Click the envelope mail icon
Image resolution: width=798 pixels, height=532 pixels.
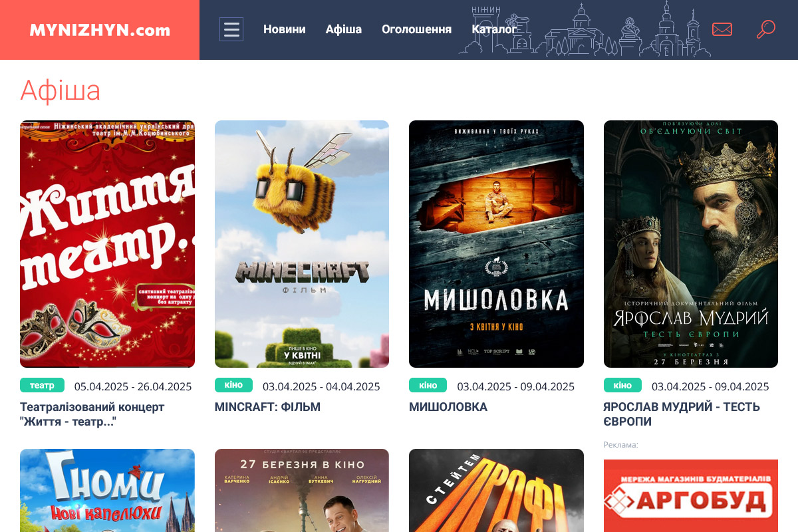722,29
